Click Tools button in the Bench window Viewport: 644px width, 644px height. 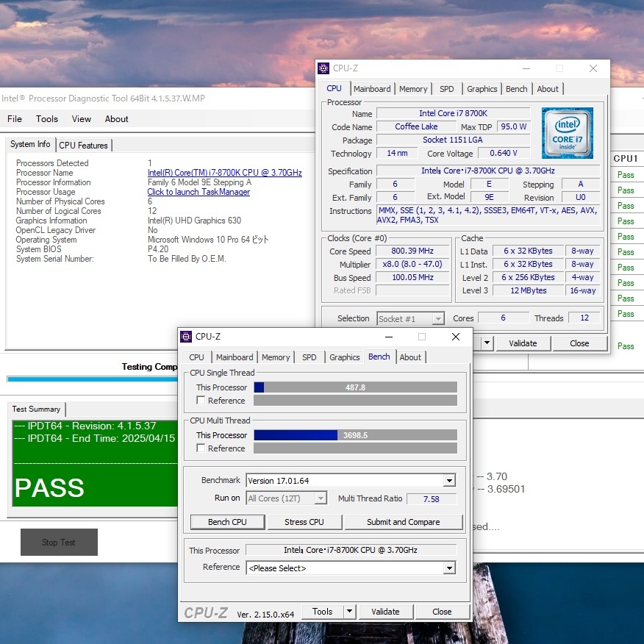tap(323, 612)
